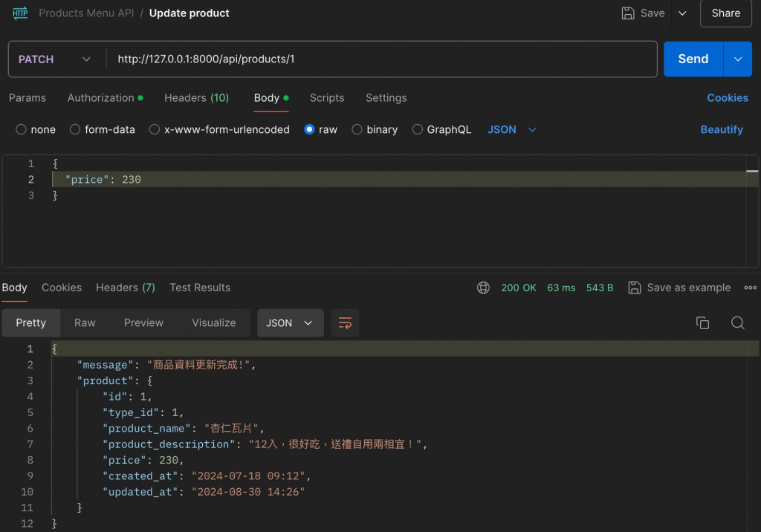This screenshot has width=761, height=532.
Task: Open the response Cookies tab
Action: point(62,288)
